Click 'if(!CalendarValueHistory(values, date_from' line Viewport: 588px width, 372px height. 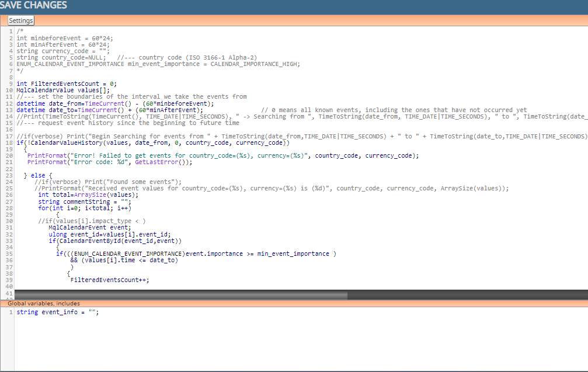[x=153, y=142]
